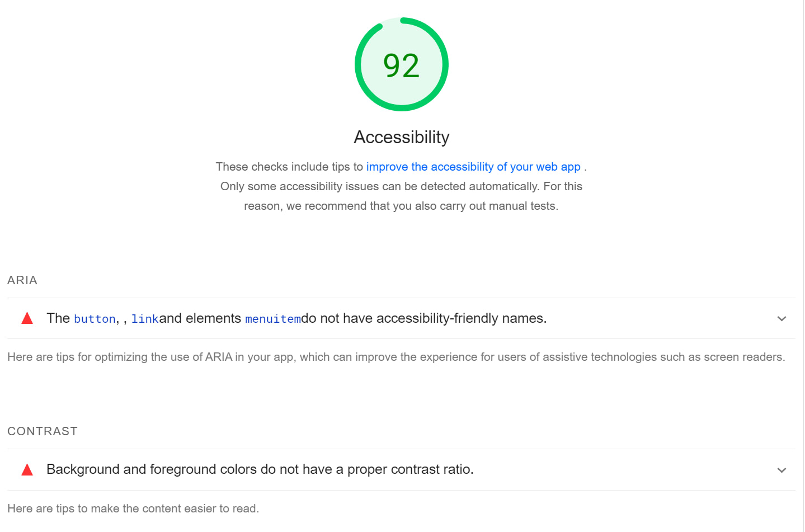Viewport: 805px width, 532px height.
Task: Select the button code snippet in the ARIA audit
Action: [94, 318]
